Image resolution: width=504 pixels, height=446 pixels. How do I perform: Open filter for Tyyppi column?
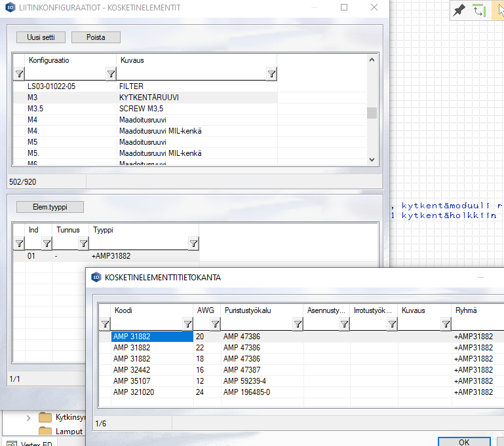tap(193, 244)
